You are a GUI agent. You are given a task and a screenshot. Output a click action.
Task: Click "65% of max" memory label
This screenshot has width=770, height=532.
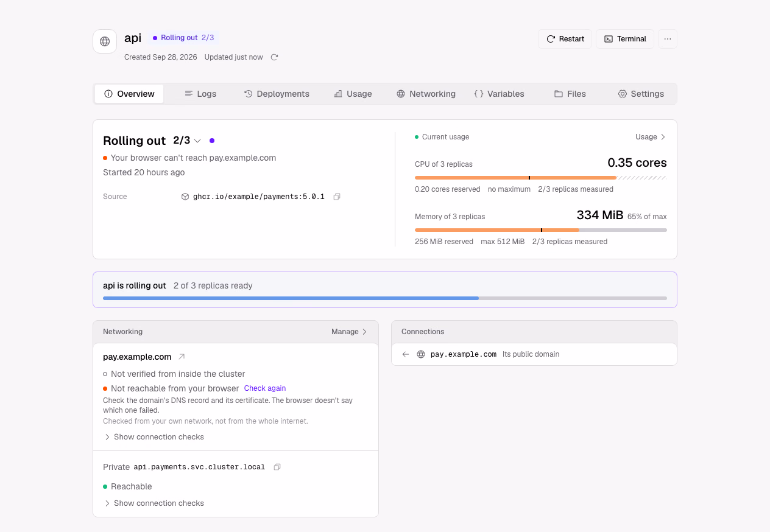point(647,217)
